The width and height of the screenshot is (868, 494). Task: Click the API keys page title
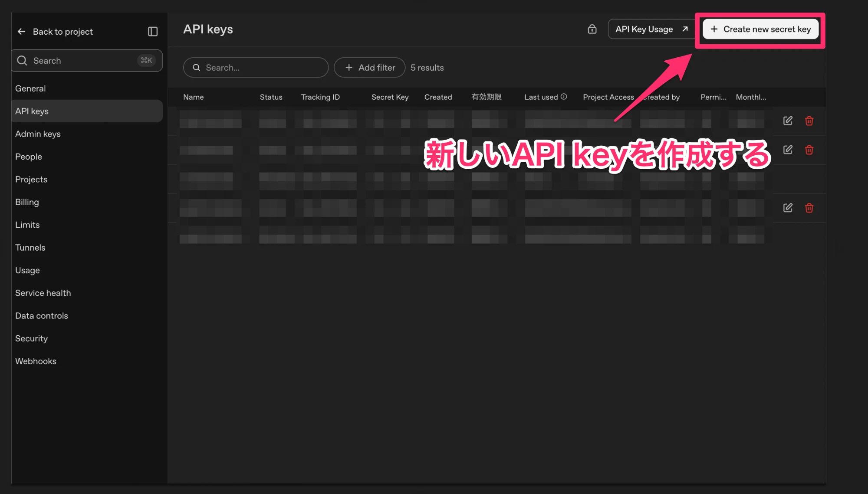(208, 29)
